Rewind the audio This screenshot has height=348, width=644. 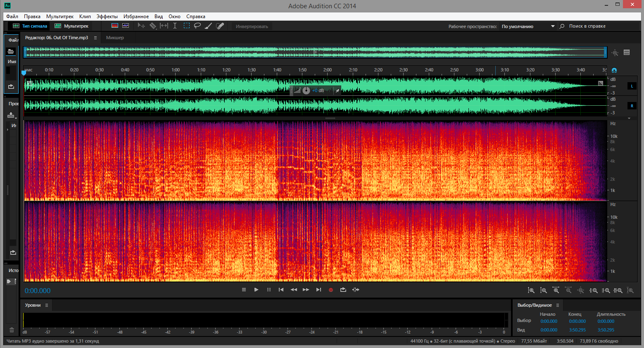(294, 290)
